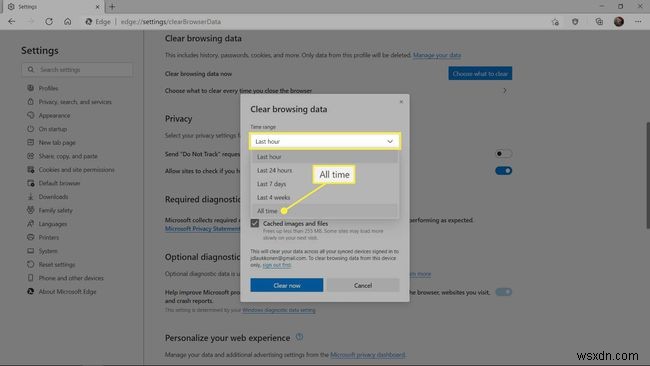Viewport: 650px width, 366px height.
Task: Click the Cookies and site permissions icon
Action: coord(31,170)
